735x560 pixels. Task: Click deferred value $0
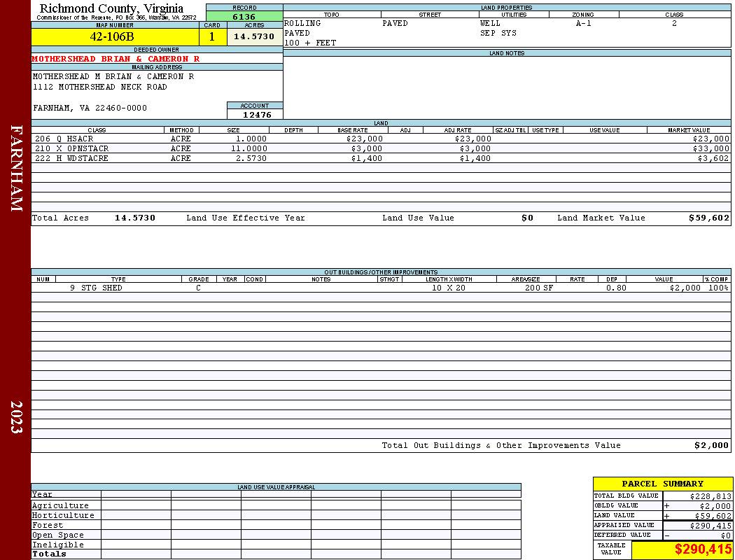726,535
